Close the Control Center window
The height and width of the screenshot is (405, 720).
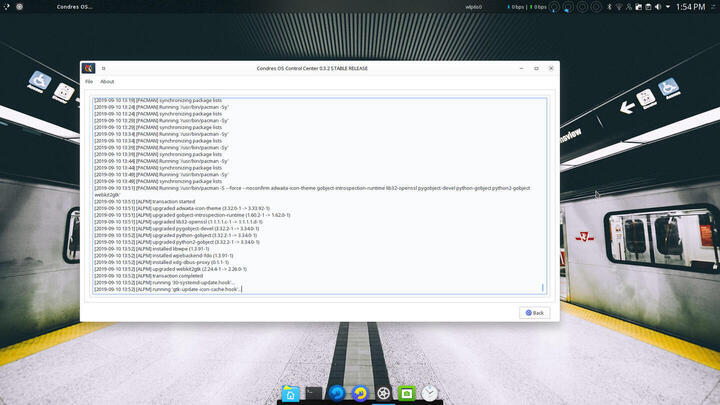pyautogui.click(x=551, y=68)
